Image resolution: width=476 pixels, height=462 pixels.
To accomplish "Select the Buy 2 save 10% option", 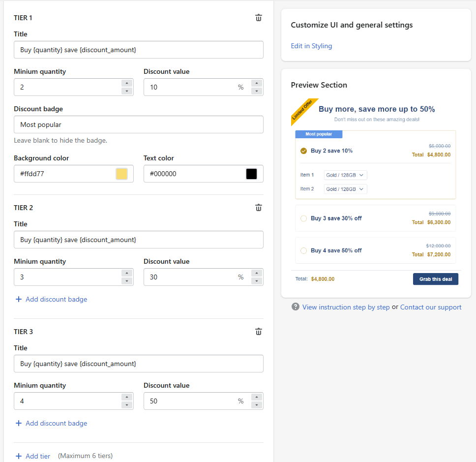I will [303, 151].
